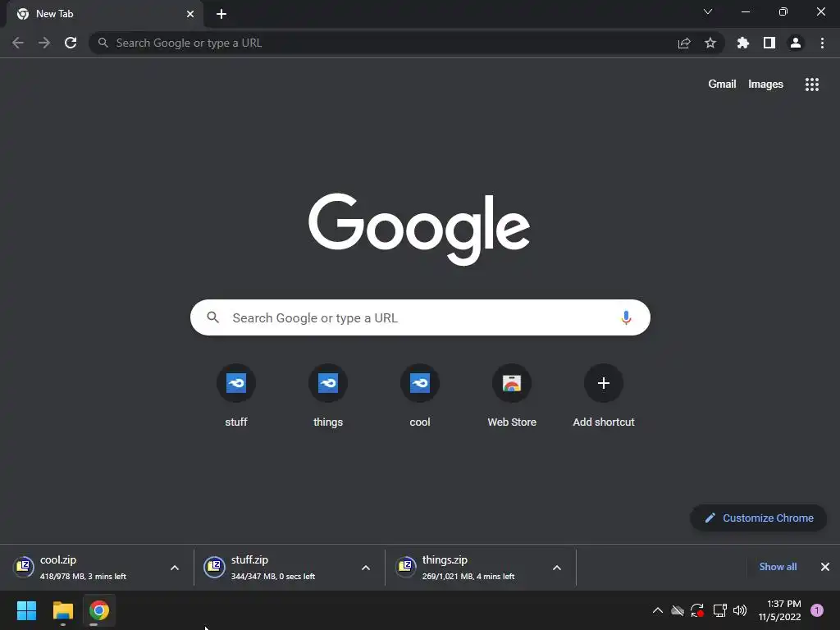Viewport: 840px width, 630px height.
Task: Open Google Images link
Action: pyautogui.click(x=765, y=84)
